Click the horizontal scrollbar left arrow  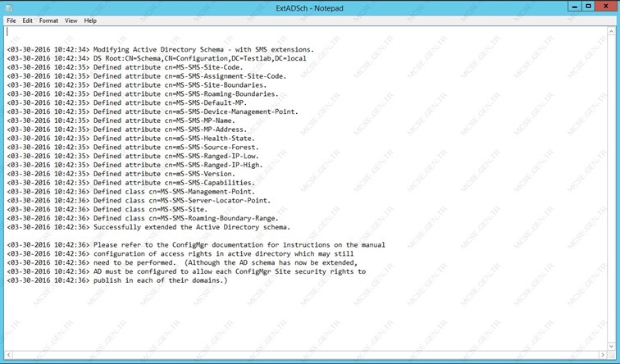pyautogui.click(x=9, y=354)
